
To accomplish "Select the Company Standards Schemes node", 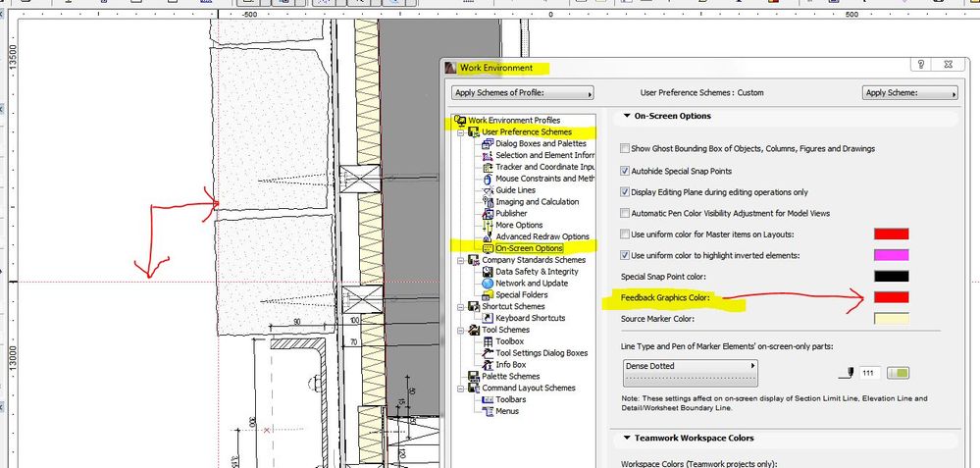I will pyautogui.click(x=534, y=260).
